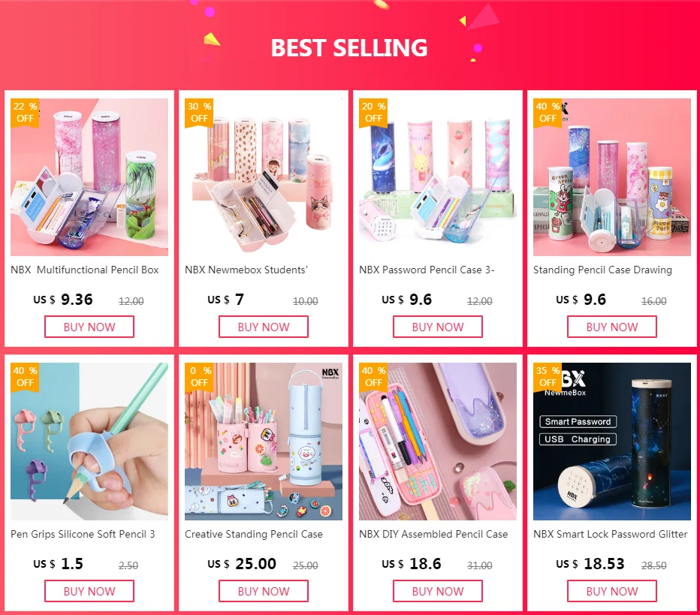Open the NBX Password Pencil Case 3- title link
Viewport: 700px width, 615px height.
coord(427,270)
